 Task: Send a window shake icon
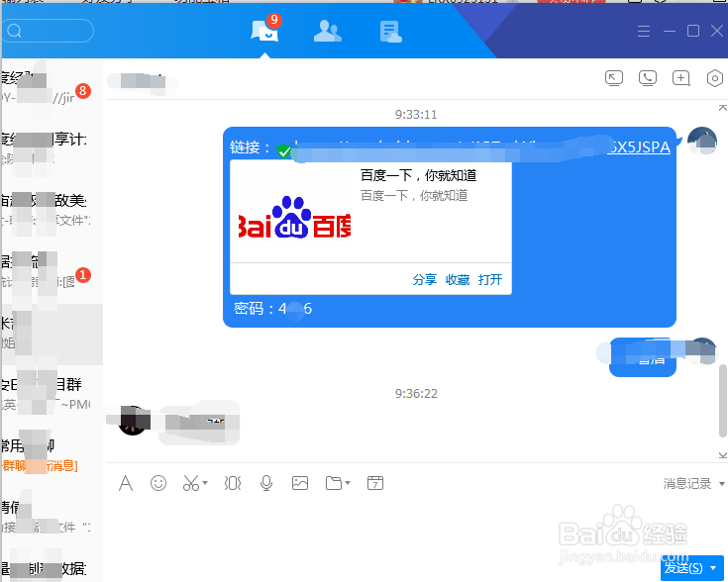(233, 483)
